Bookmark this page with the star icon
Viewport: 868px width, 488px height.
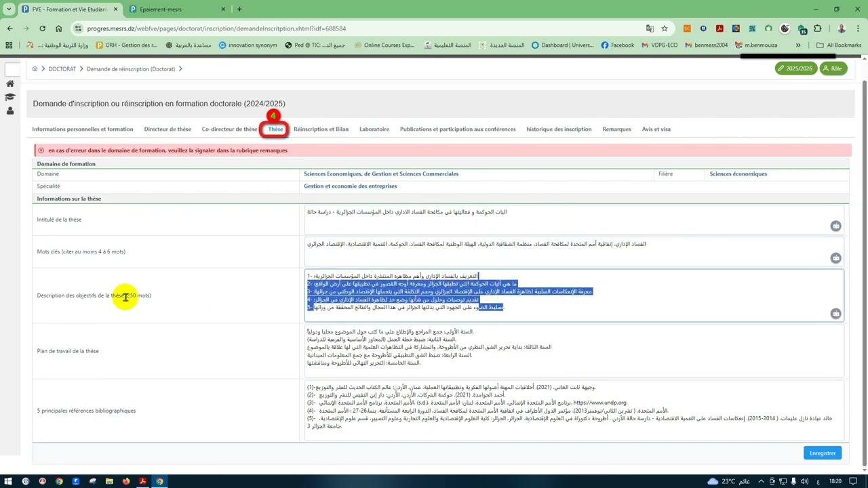[x=665, y=28]
